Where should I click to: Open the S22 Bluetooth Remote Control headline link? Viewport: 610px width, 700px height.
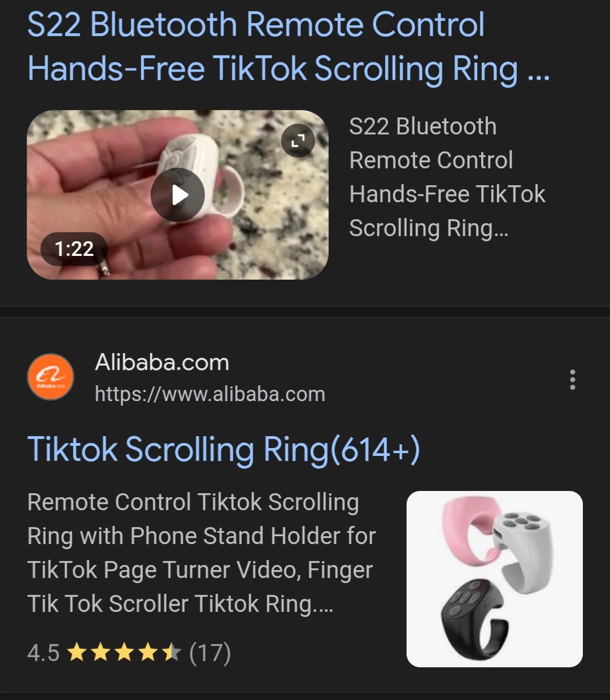[x=289, y=46]
